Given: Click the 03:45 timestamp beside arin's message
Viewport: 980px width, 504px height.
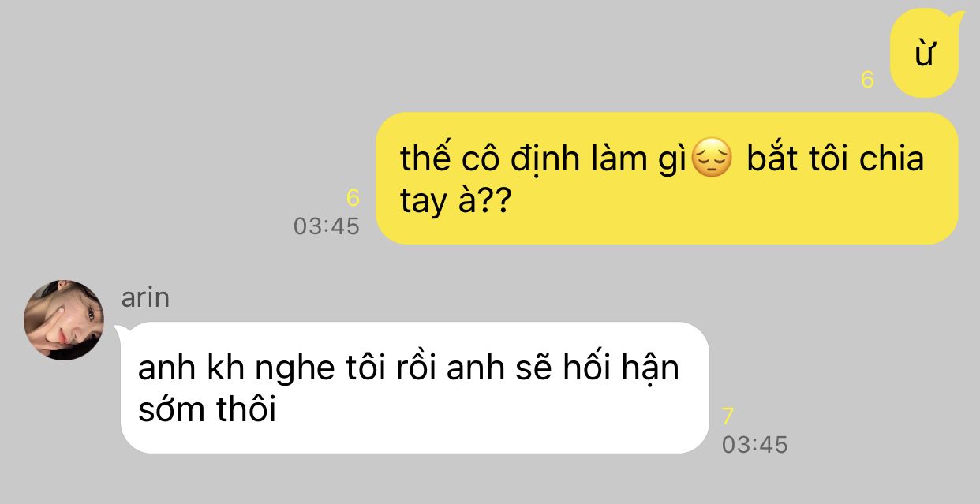Looking at the screenshot, I should click(755, 445).
